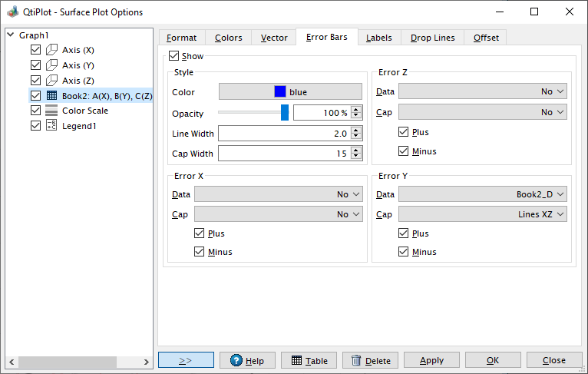Collapse the Graph1 tree node

click(11, 35)
